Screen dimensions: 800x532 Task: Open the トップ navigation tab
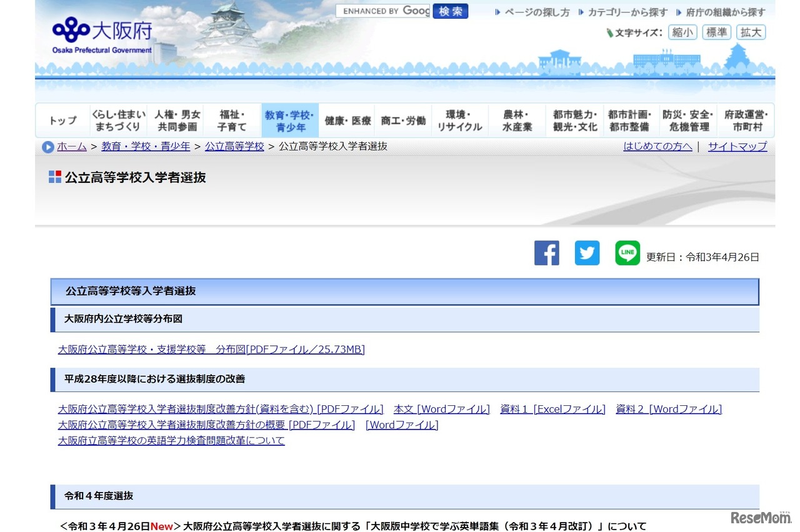tap(62, 121)
